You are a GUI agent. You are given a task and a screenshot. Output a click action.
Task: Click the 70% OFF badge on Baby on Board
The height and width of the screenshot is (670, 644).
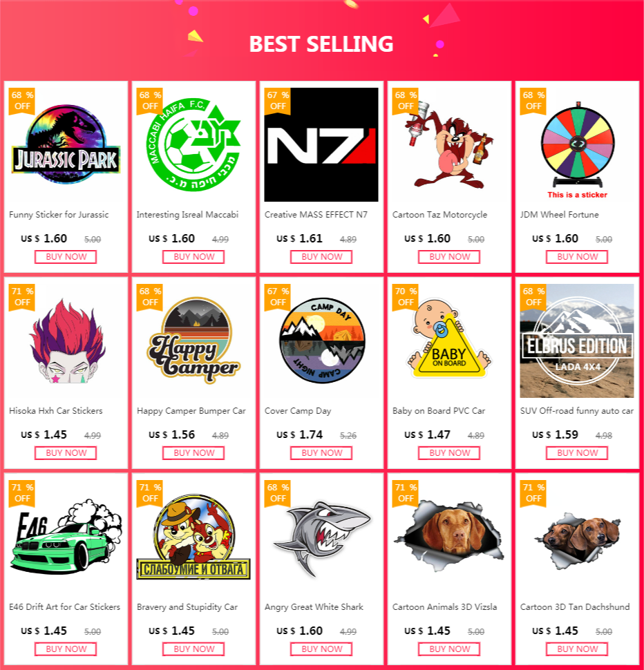(x=406, y=297)
